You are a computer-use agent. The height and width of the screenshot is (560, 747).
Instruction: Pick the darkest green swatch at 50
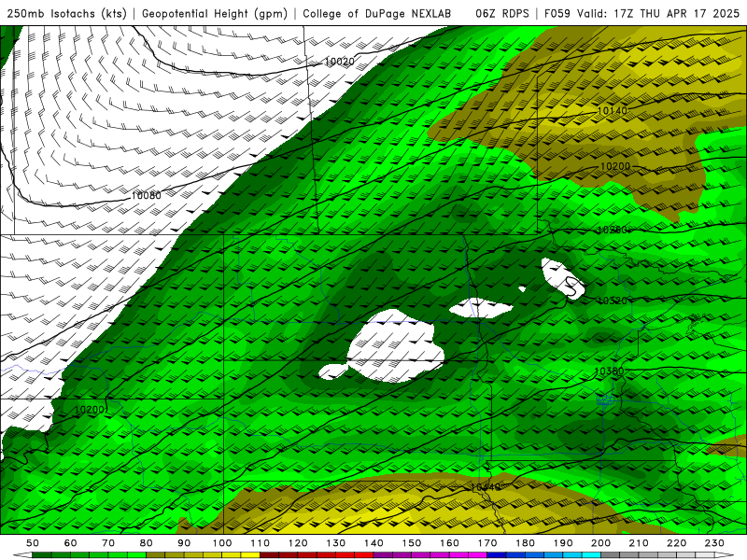[42, 555]
